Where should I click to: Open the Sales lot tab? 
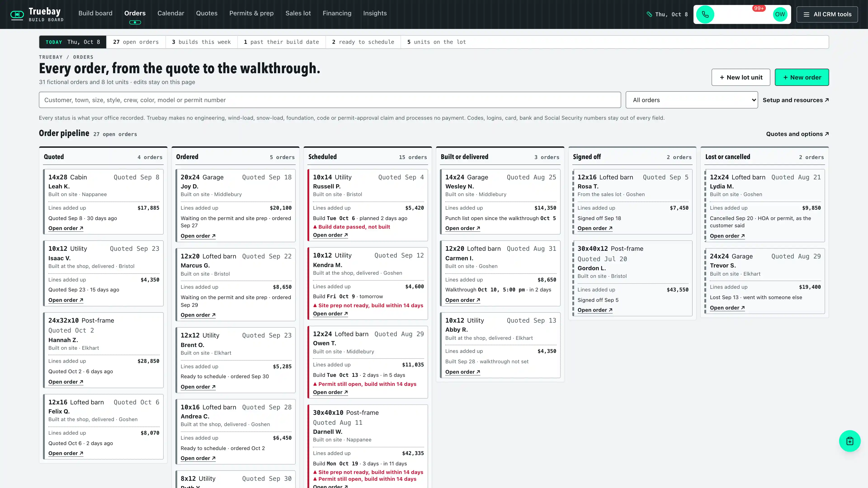coord(298,13)
